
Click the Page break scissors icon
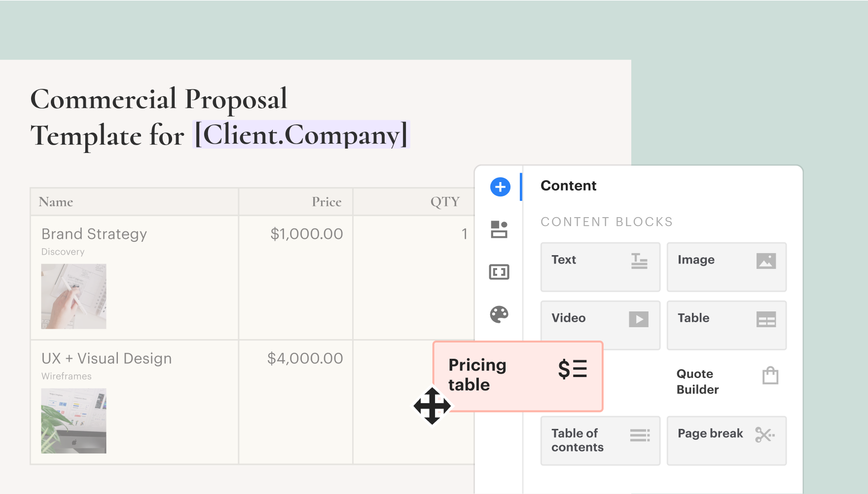764,435
